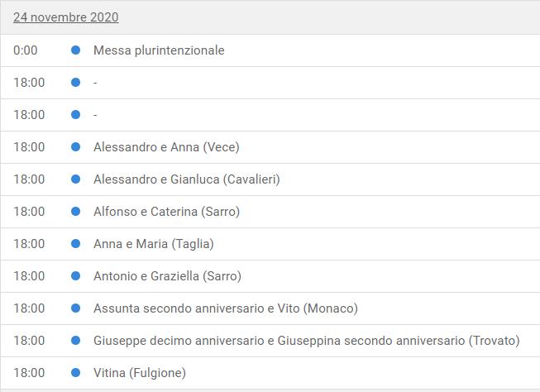
Task: Click the blue dot beside Assunta secondo anniversario
Action: coord(76,308)
